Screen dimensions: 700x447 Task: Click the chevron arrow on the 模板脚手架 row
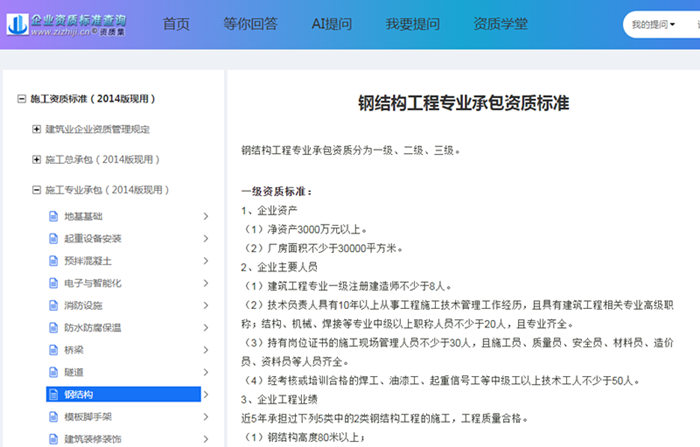click(x=206, y=417)
